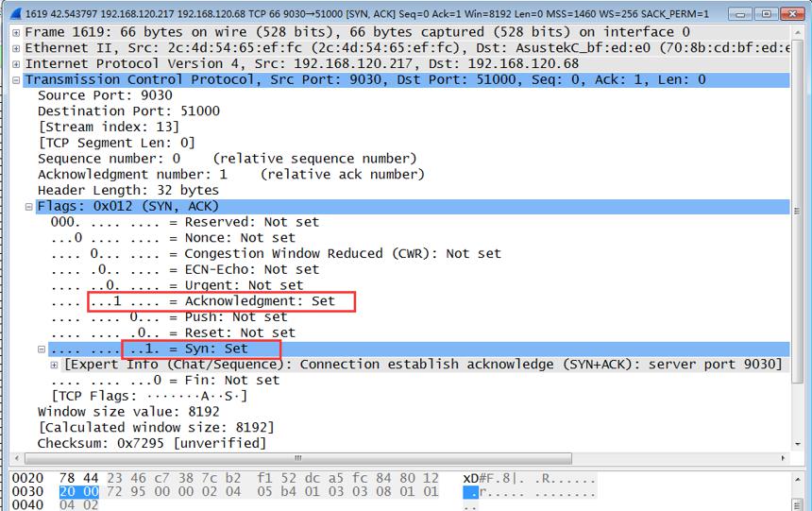Expand the Internet Protocol Version 4 section
This screenshot has width=812, height=511.
[16, 64]
